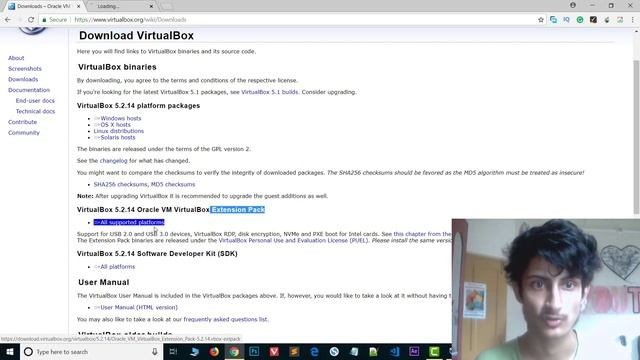Open Notepad++ from the taskbar
Image resolution: width=640 pixels, height=360 pixels.
[373, 351]
